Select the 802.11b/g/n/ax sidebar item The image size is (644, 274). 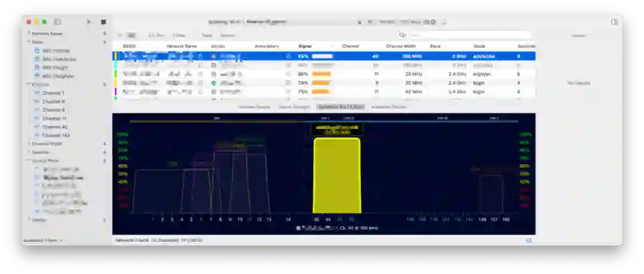[x=58, y=76]
